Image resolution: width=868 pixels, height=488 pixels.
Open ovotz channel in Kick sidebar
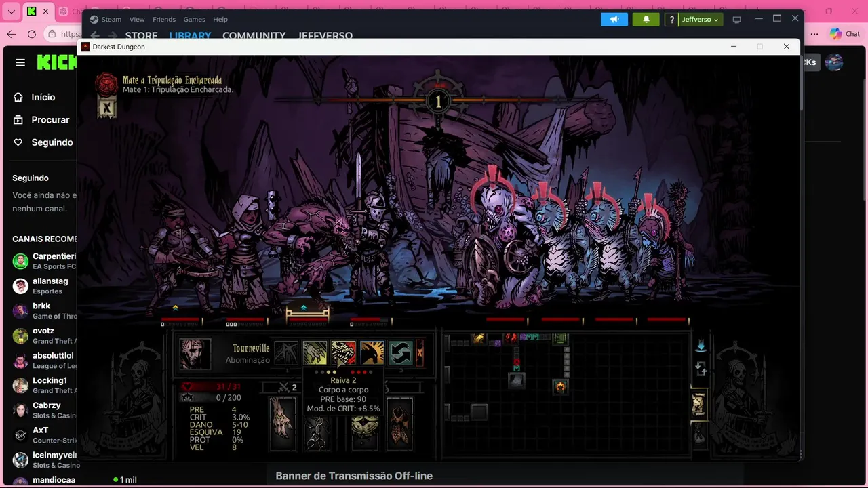(x=44, y=335)
